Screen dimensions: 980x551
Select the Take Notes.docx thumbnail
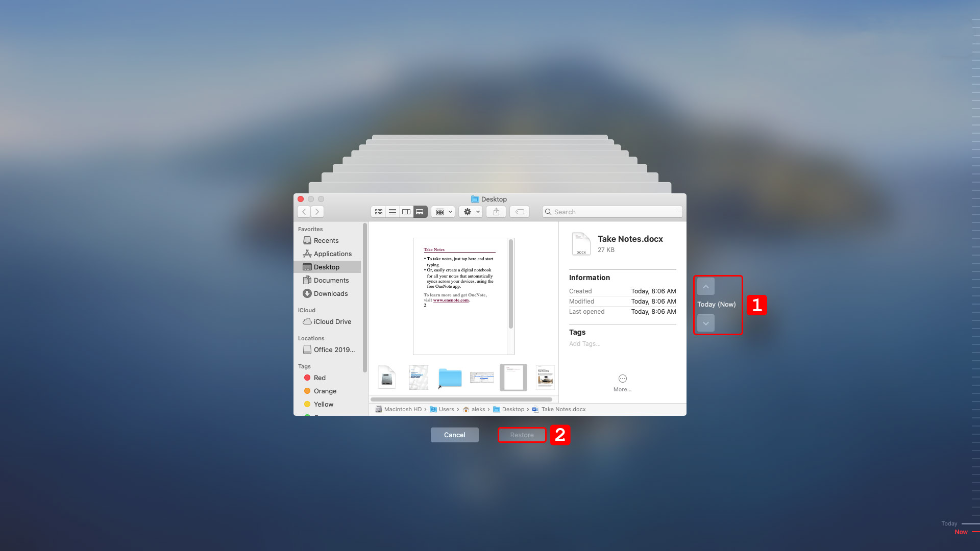click(x=513, y=378)
